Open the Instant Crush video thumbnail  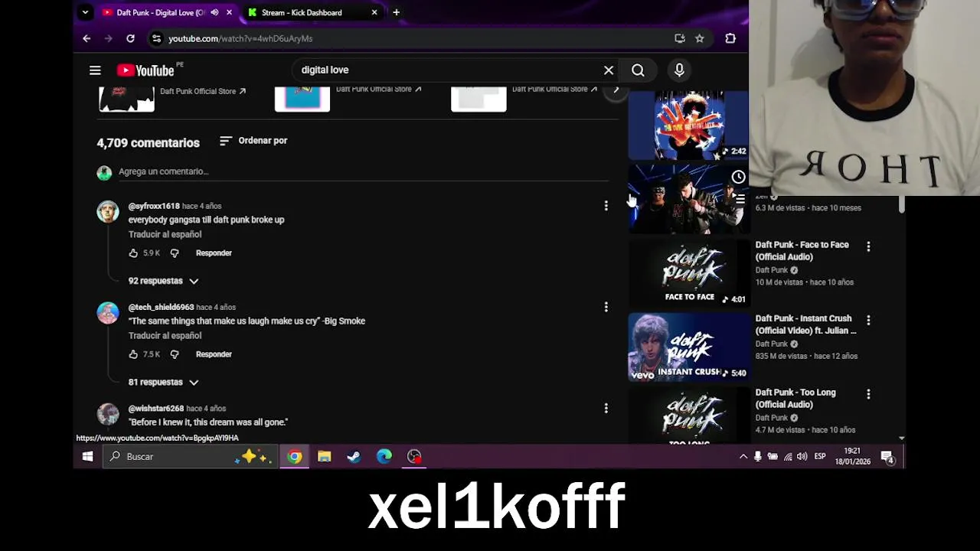point(688,347)
